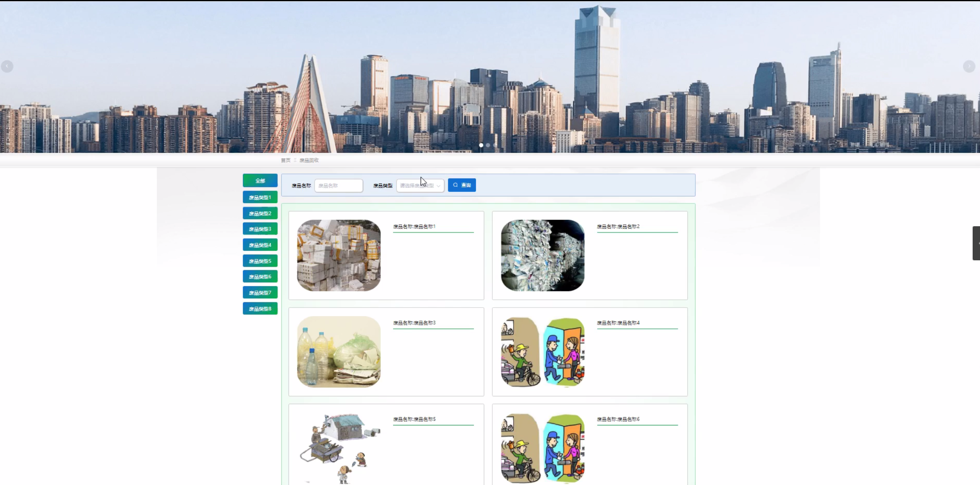Select the first carousel indicator dot

tap(481, 145)
